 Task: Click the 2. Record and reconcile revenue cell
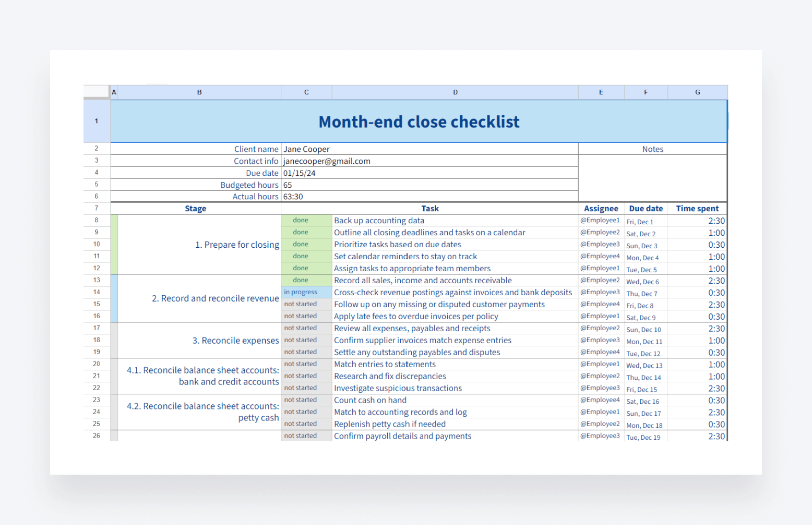tap(199, 298)
